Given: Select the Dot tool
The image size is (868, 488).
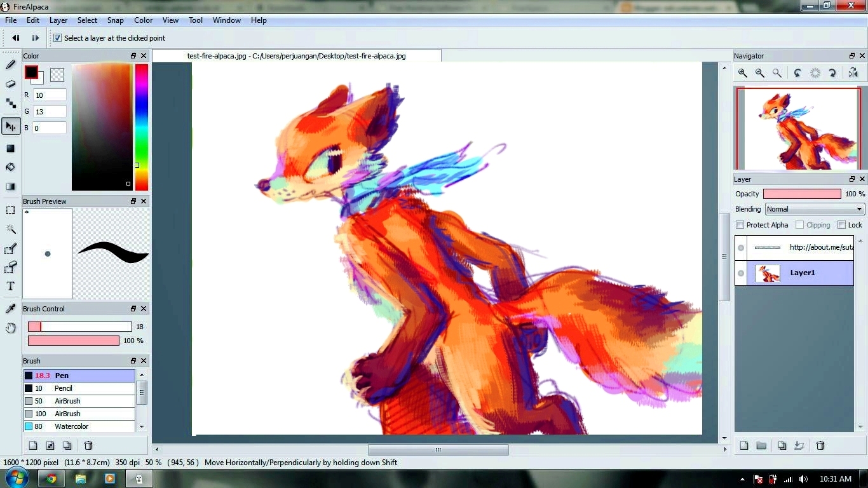Looking at the screenshot, I should click(x=11, y=103).
